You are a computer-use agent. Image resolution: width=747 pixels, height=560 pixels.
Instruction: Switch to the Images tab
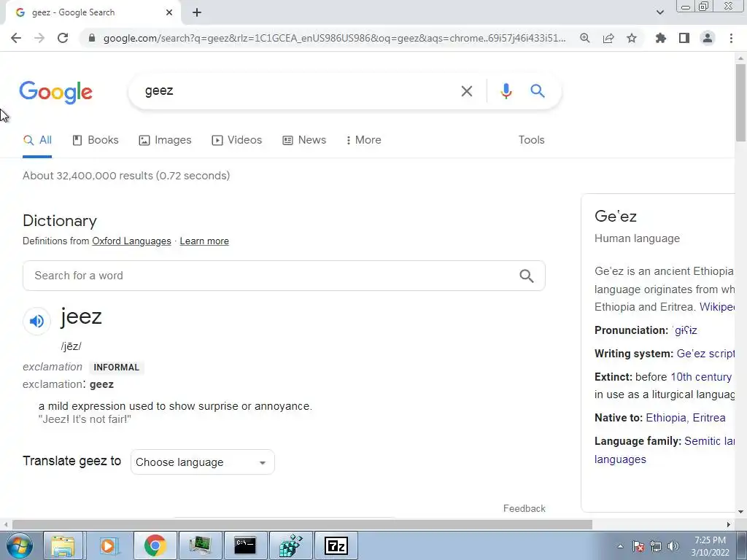[x=165, y=140]
